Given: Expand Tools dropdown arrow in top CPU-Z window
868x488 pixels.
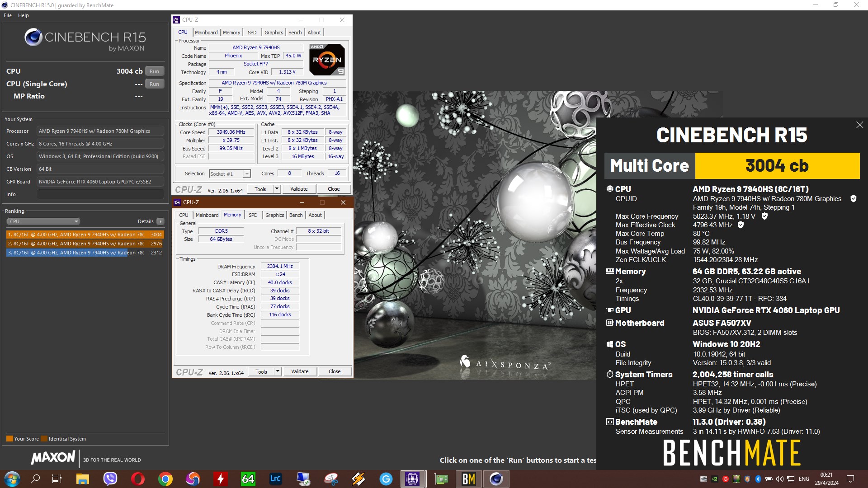Looking at the screenshot, I should 277,189.
